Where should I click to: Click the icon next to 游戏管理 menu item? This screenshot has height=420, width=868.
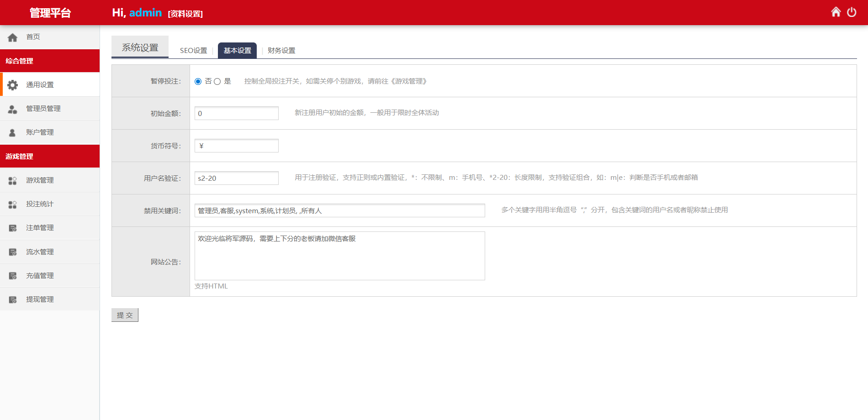[x=13, y=181]
